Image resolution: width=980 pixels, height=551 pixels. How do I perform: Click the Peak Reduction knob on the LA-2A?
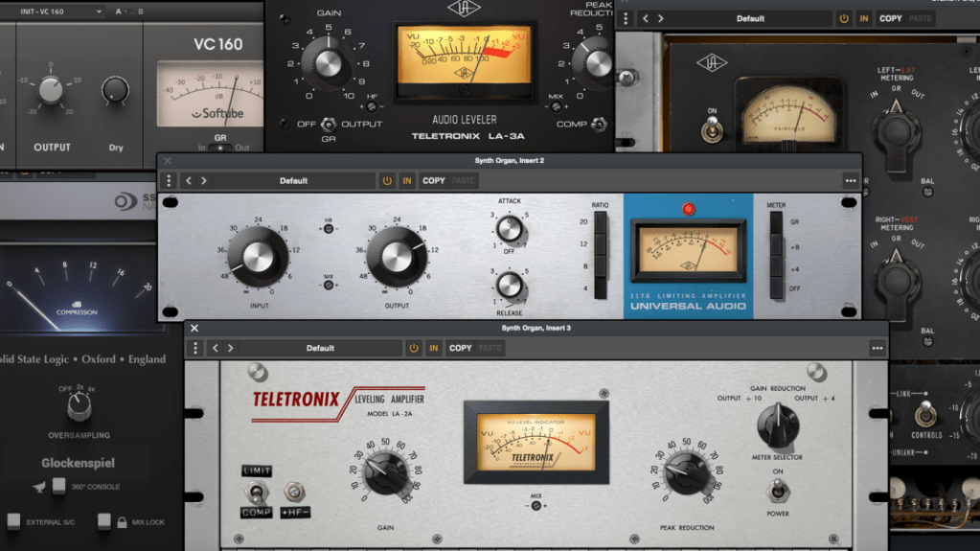point(688,471)
